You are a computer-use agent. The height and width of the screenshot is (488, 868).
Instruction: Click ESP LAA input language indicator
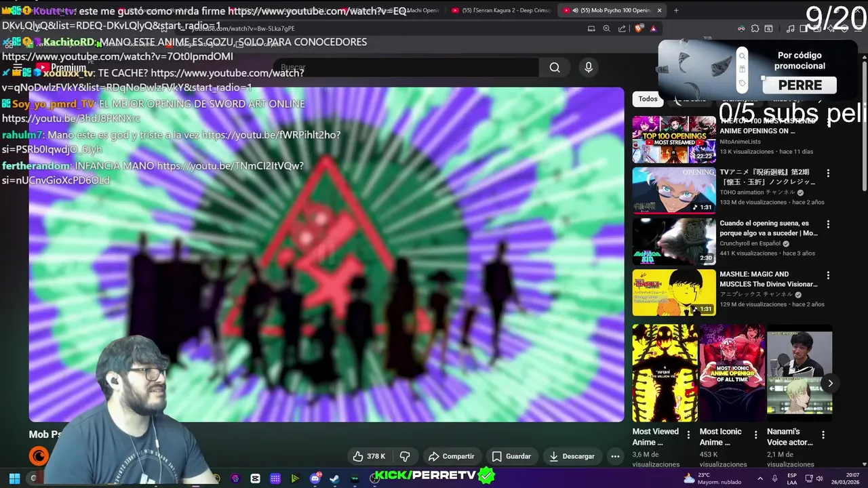[791, 479]
